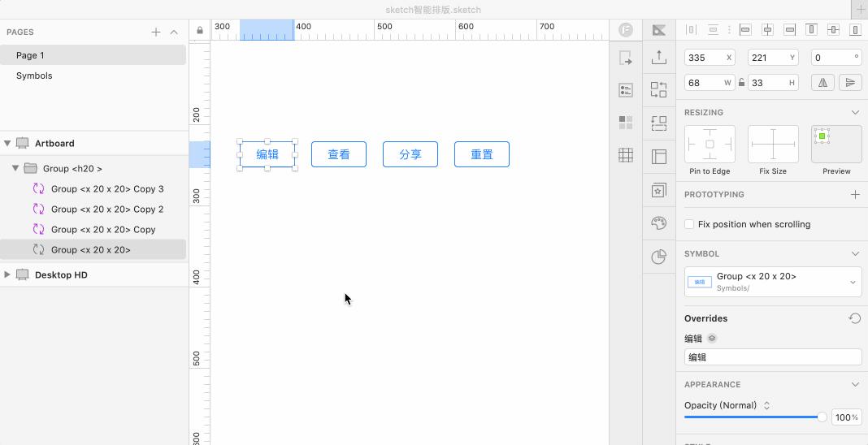
Task: Click the X position field 335
Action: [x=710, y=58]
